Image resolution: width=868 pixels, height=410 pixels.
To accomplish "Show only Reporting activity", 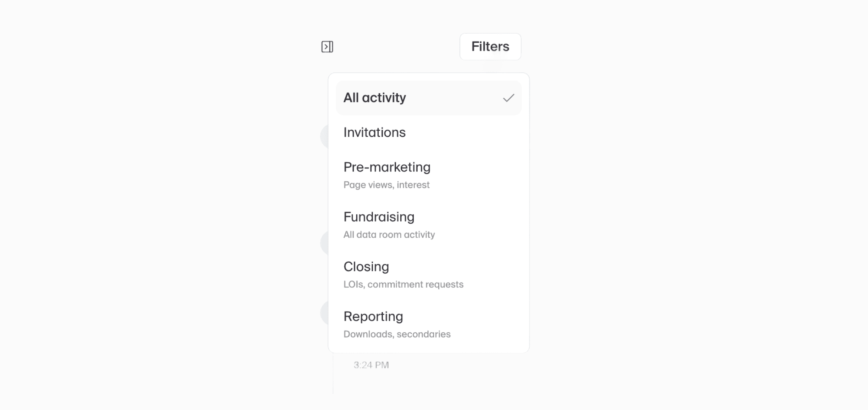I will [429, 324].
